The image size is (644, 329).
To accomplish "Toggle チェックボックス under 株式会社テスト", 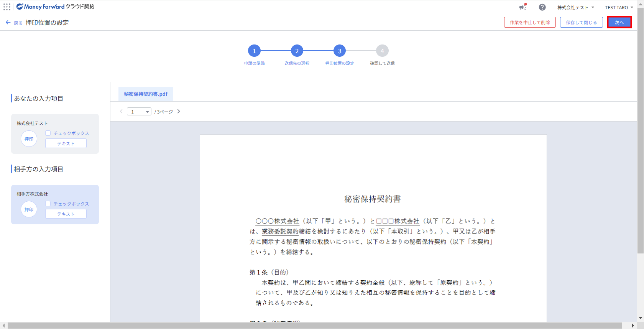I will tap(48, 133).
